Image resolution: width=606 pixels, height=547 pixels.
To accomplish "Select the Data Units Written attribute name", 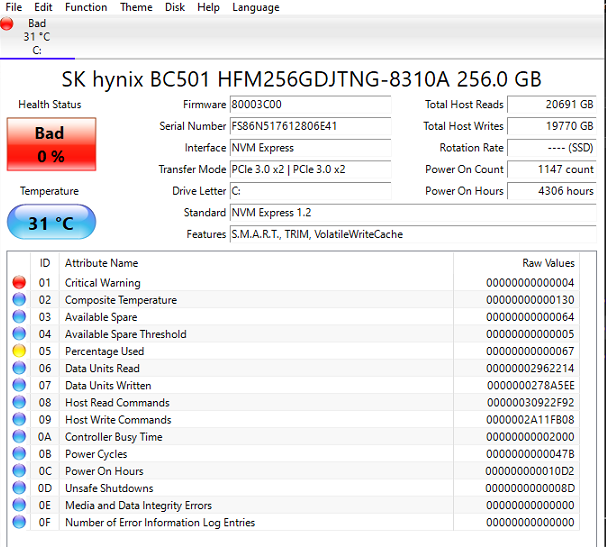I will pyautogui.click(x=108, y=385).
